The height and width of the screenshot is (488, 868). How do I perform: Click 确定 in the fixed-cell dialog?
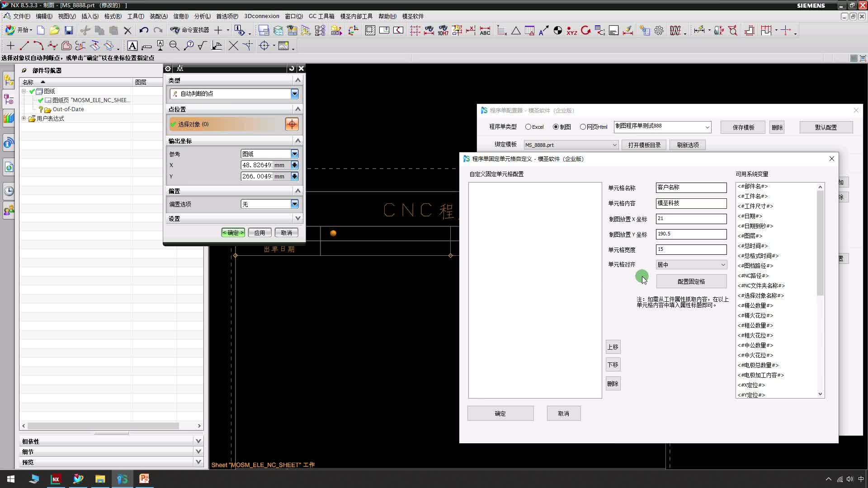tap(500, 413)
